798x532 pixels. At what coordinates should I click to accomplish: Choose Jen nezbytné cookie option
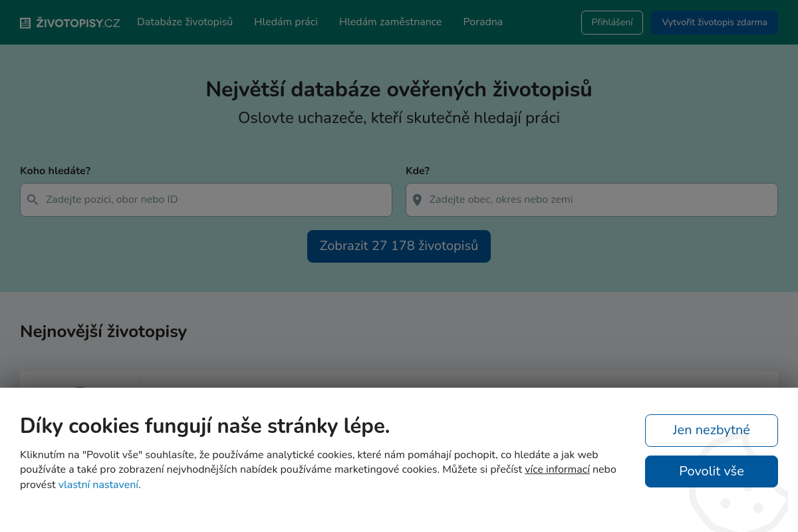[x=711, y=430]
